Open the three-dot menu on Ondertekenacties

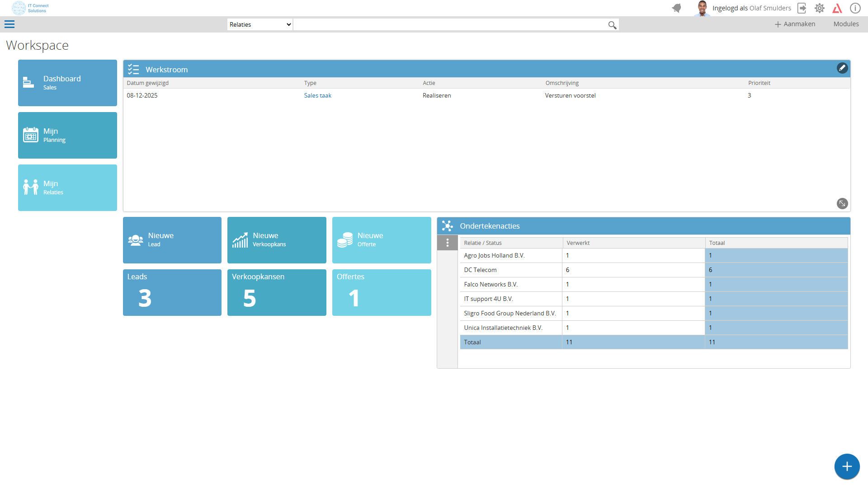(x=448, y=243)
